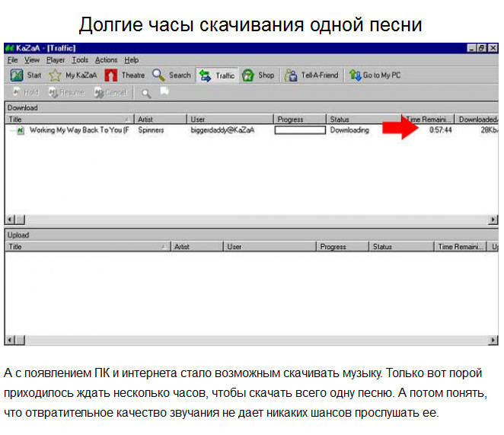The image size is (504, 435).
Task: Click the Start toolbar icon
Action: [x=18, y=75]
